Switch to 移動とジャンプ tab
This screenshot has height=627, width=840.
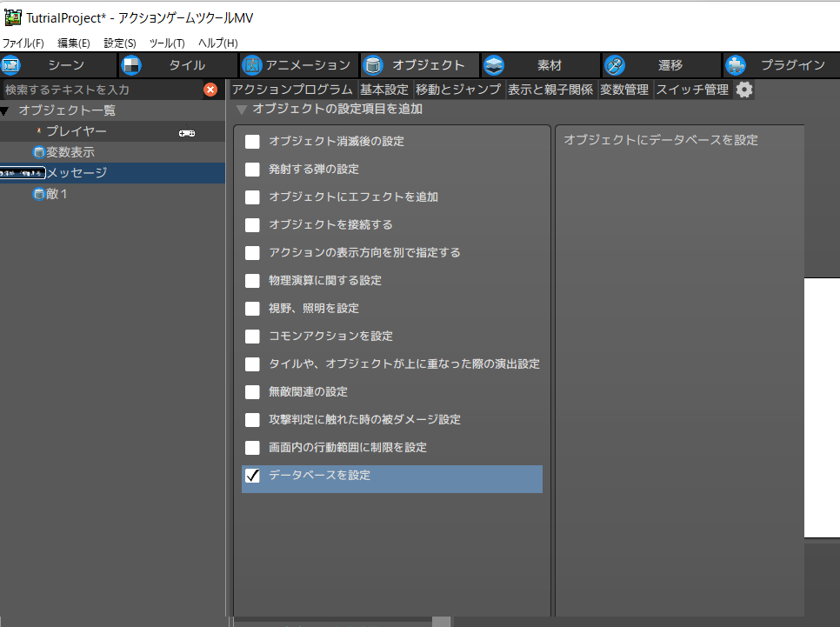[458, 90]
